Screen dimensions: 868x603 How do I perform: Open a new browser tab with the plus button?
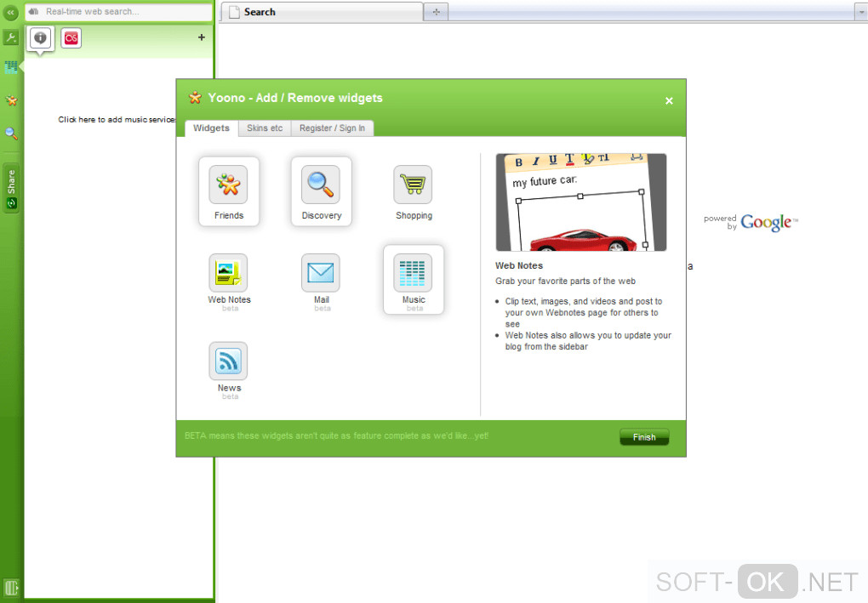tap(437, 12)
